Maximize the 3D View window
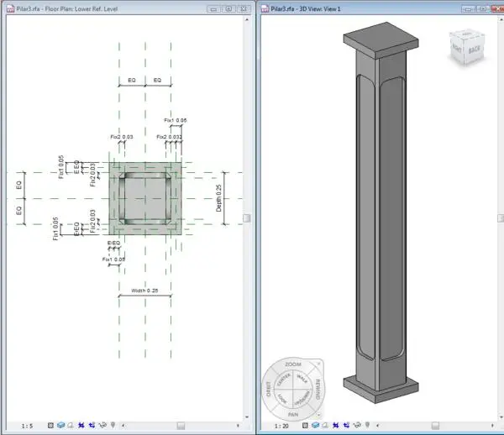 (x=483, y=9)
